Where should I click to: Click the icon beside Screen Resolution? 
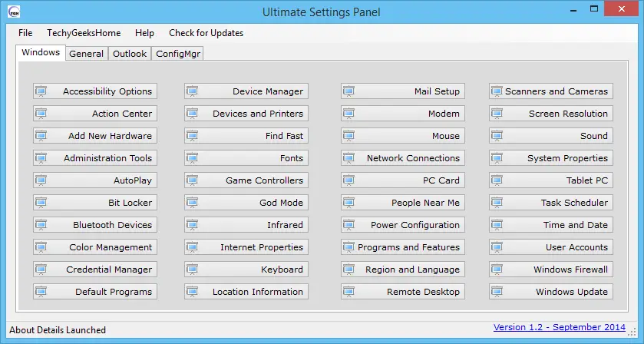click(497, 114)
